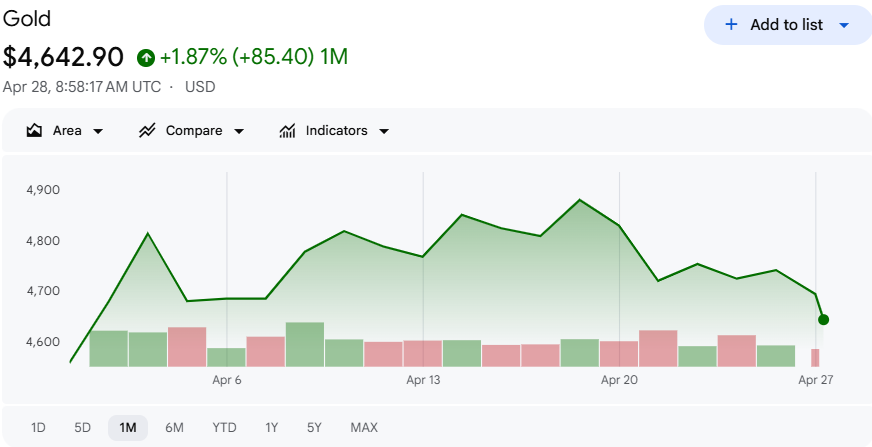Expand the Indicators dropdown arrow
Screen dimensions: 872x447
(384, 131)
